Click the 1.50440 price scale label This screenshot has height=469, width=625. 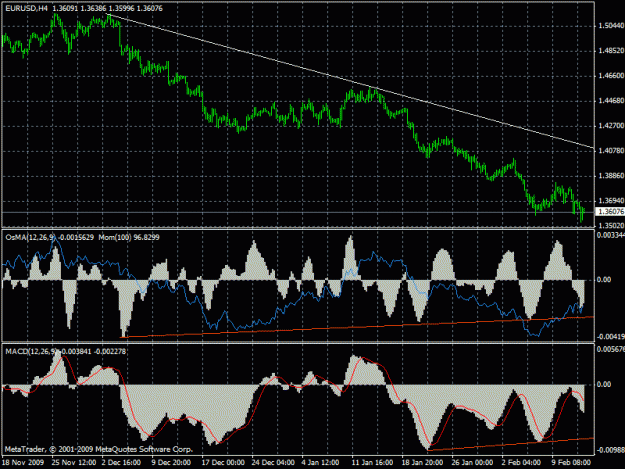[x=611, y=26]
